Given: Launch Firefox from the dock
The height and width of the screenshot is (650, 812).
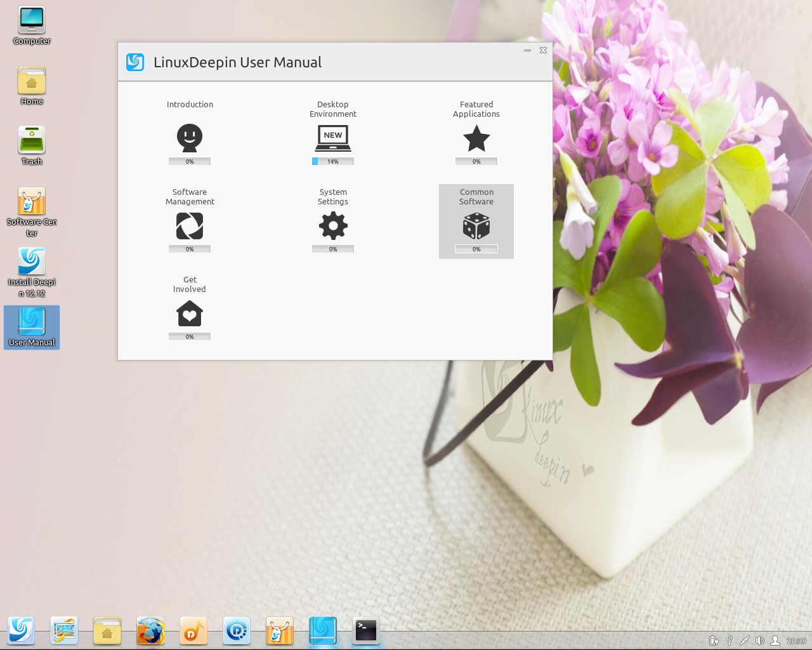Looking at the screenshot, I should pos(150,630).
